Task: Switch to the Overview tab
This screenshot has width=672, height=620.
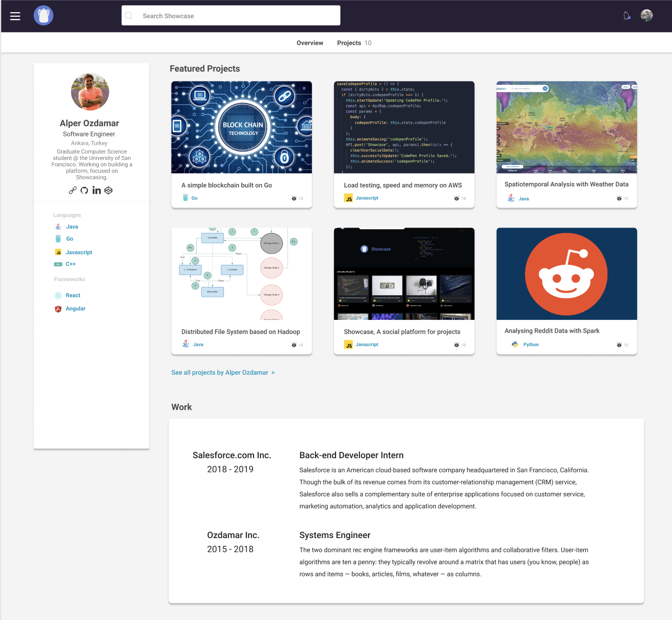Action: point(310,43)
